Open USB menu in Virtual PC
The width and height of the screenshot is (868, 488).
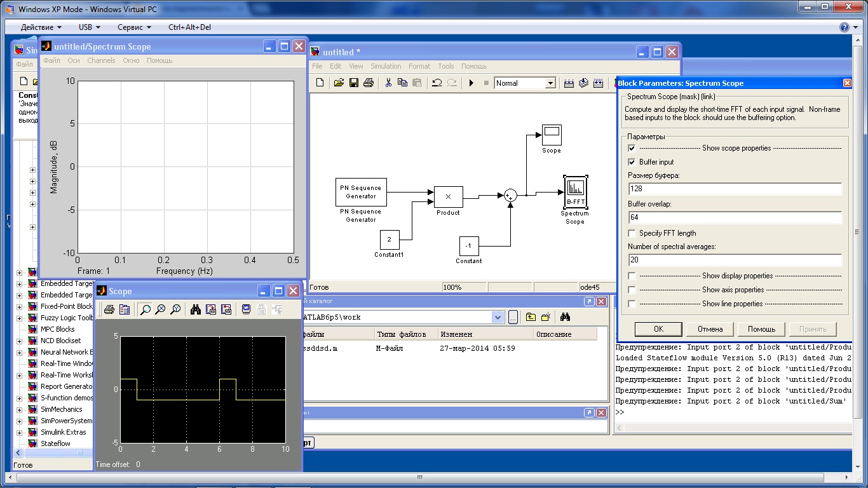(x=89, y=27)
